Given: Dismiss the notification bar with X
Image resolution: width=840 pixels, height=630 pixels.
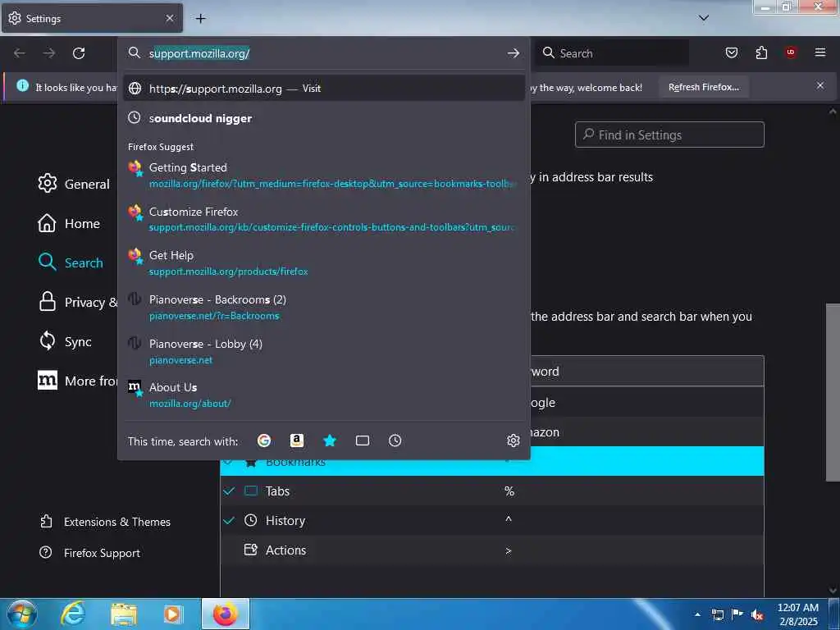Looking at the screenshot, I should point(819,85).
